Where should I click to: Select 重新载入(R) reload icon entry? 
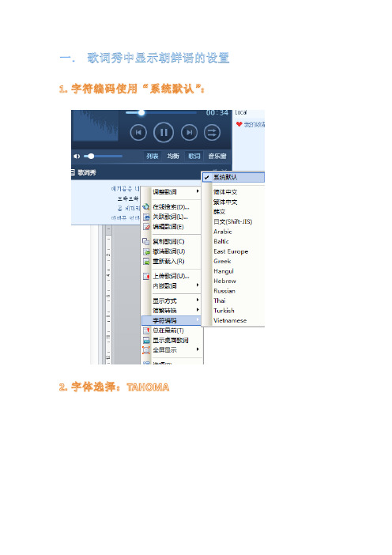pyautogui.click(x=171, y=261)
